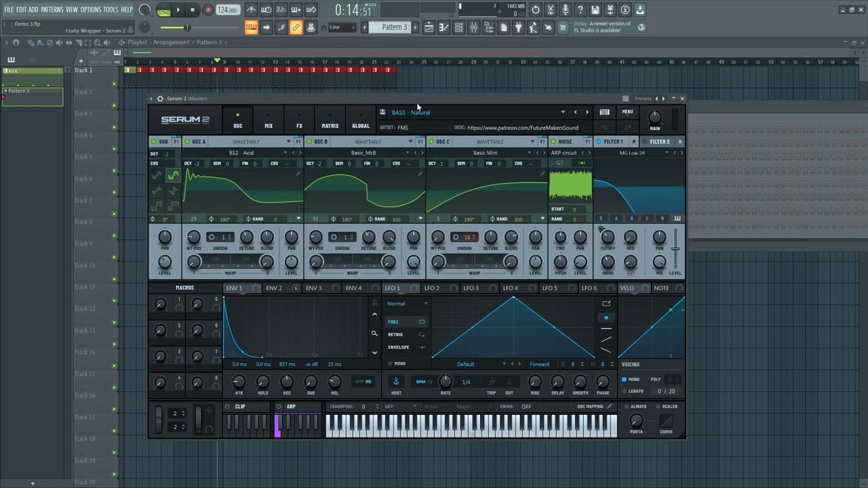Open the OPTIONS menu
The height and width of the screenshot is (488, 868).
[90, 9]
